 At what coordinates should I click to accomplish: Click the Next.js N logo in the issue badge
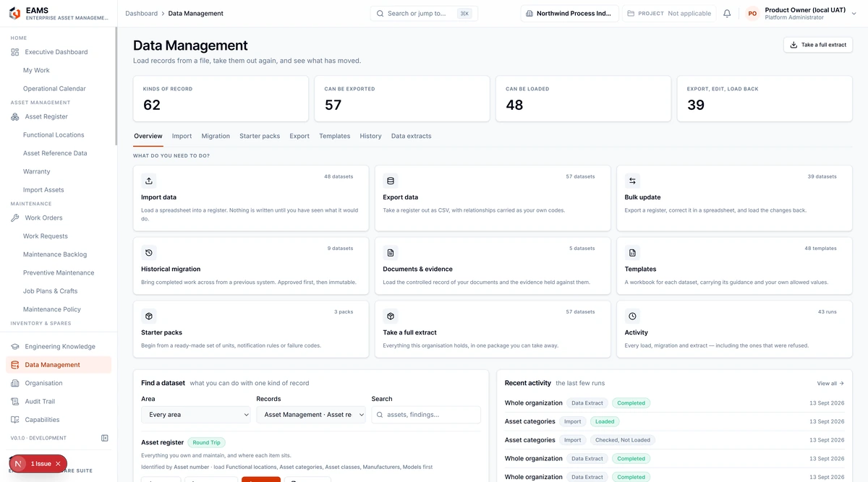pyautogui.click(x=18, y=464)
